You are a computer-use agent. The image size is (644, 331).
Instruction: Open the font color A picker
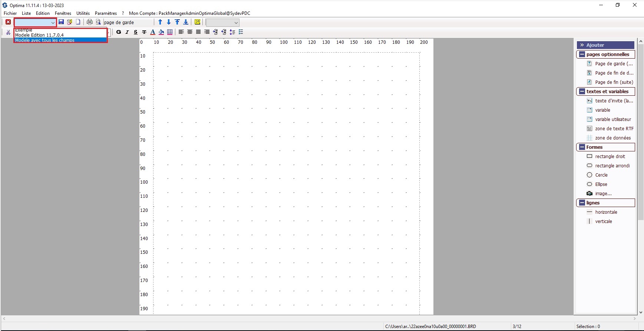[153, 32]
